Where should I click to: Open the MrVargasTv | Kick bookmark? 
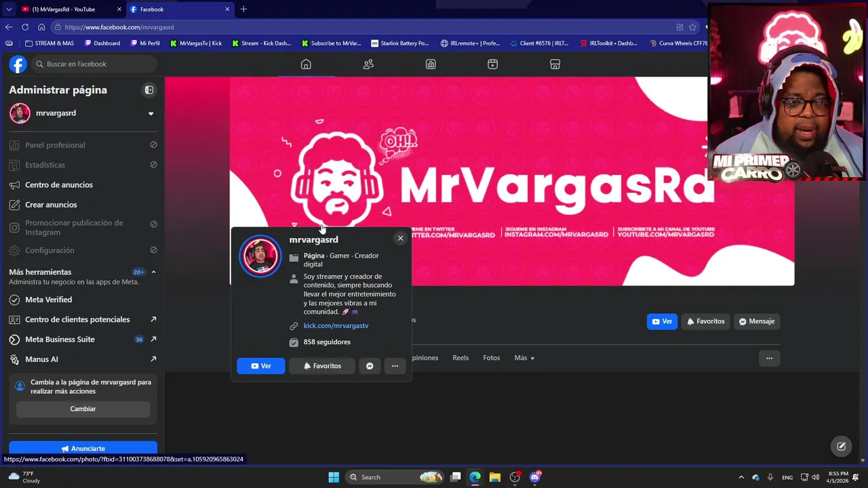[196, 43]
